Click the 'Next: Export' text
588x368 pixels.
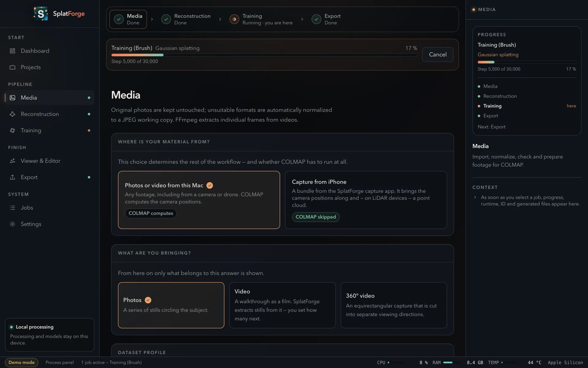coord(492,127)
